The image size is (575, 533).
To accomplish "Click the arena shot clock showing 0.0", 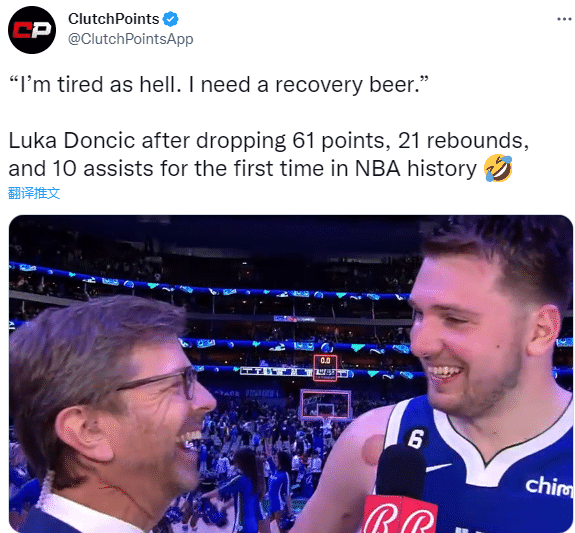I will (325, 368).
